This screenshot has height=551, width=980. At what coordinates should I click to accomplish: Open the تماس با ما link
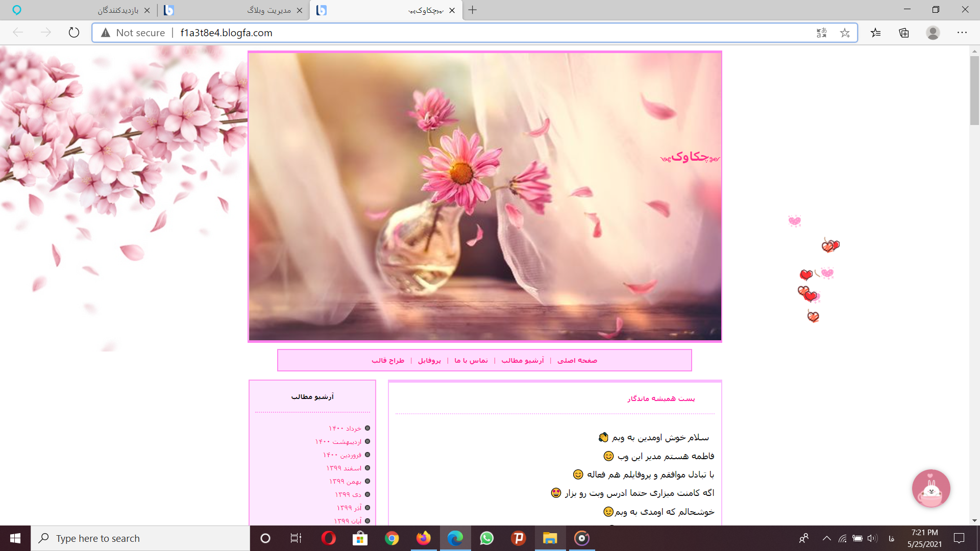coord(471,360)
